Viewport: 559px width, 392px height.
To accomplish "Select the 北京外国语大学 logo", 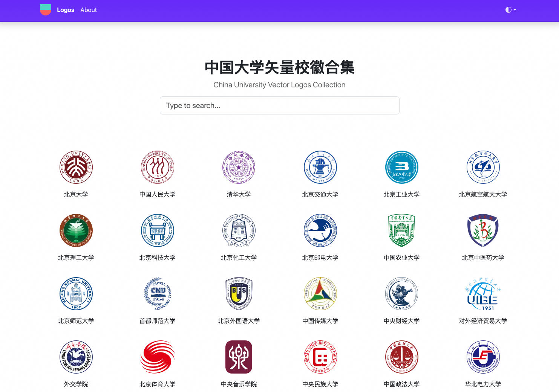I will (239, 294).
